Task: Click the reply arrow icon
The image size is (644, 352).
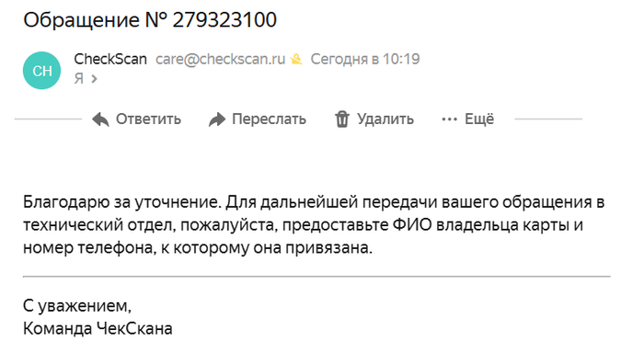Action: (x=100, y=119)
